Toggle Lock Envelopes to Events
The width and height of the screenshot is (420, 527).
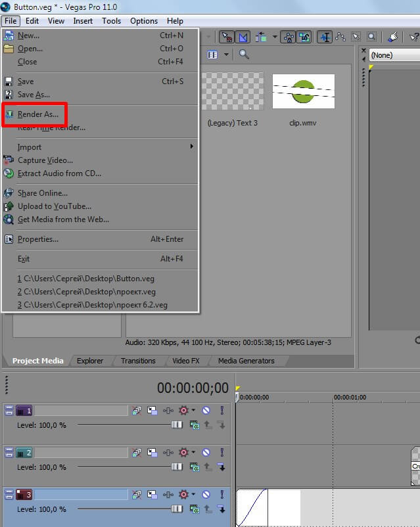click(x=288, y=37)
